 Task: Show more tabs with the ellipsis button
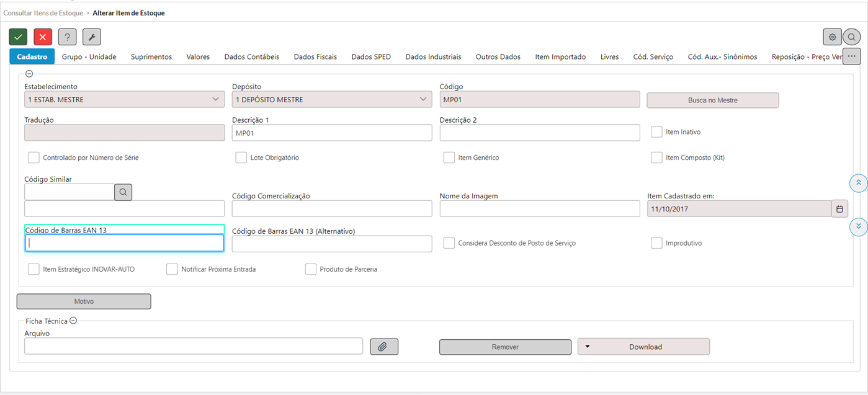[x=852, y=56]
